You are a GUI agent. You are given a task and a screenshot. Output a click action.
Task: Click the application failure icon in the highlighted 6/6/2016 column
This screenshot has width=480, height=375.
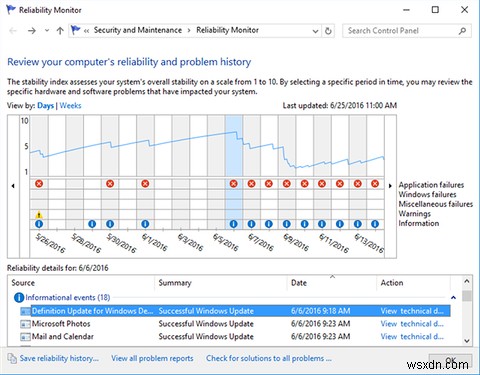(234, 184)
